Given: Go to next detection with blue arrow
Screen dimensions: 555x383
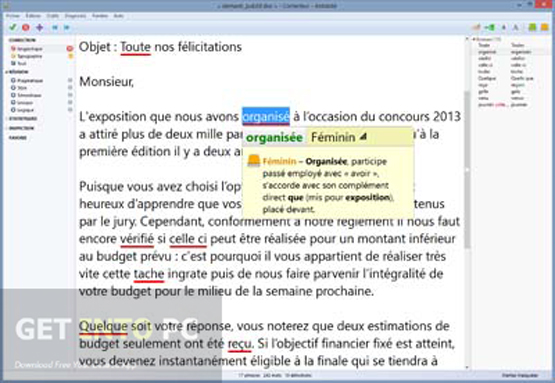Looking at the screenshot, I should pyautogui.click(x=67, y=27).
